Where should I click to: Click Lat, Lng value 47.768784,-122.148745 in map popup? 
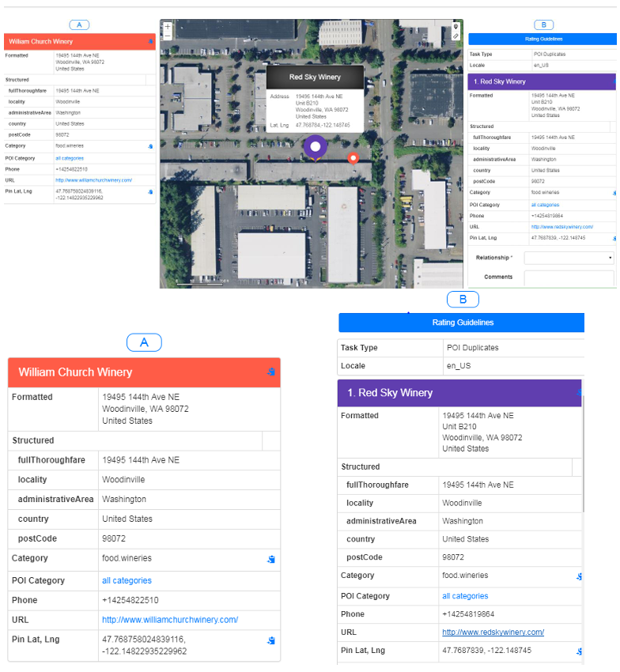point(323,125)
